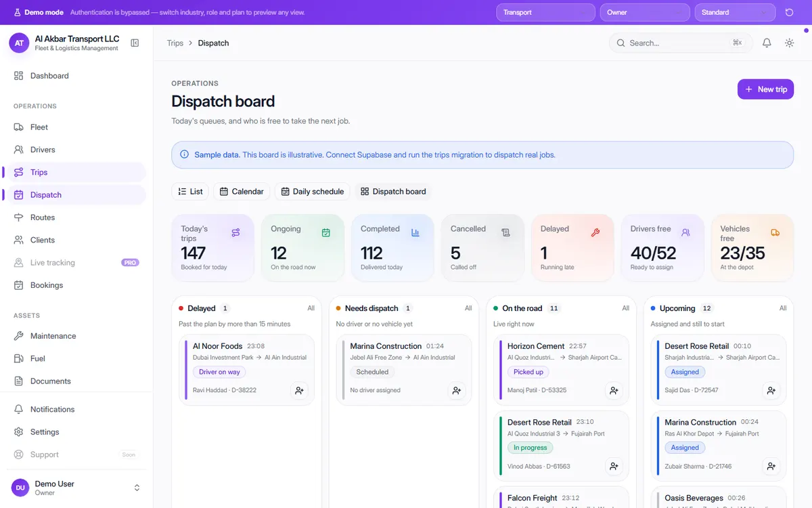Assign driver to Marina Construction 00:24 trip
The height and width of the screenshot is (508, 812).
(x=771, y=467)
